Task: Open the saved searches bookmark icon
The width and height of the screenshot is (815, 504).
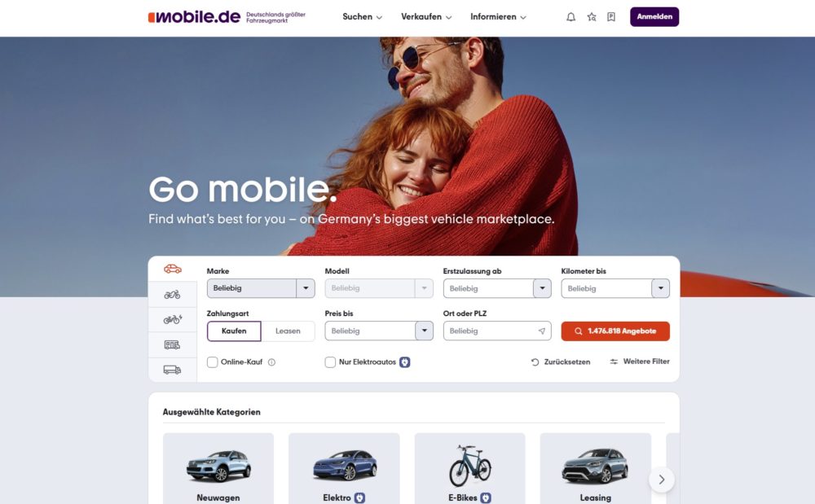Action: coord(611,17)
